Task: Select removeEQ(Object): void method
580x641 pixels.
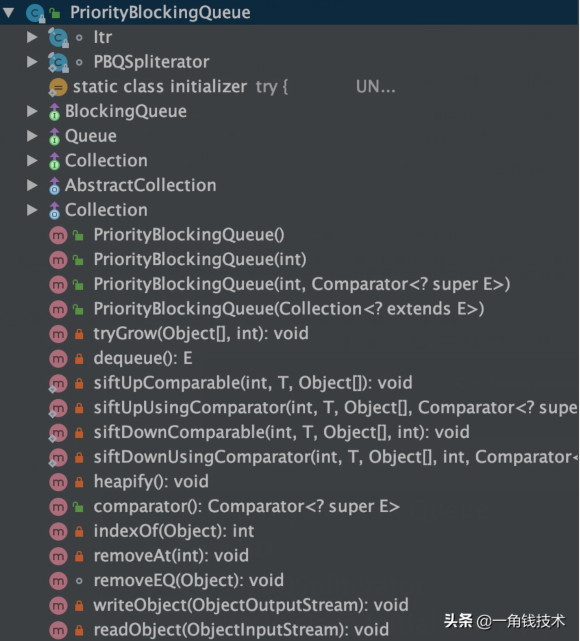Action: (x=188, y=580)
